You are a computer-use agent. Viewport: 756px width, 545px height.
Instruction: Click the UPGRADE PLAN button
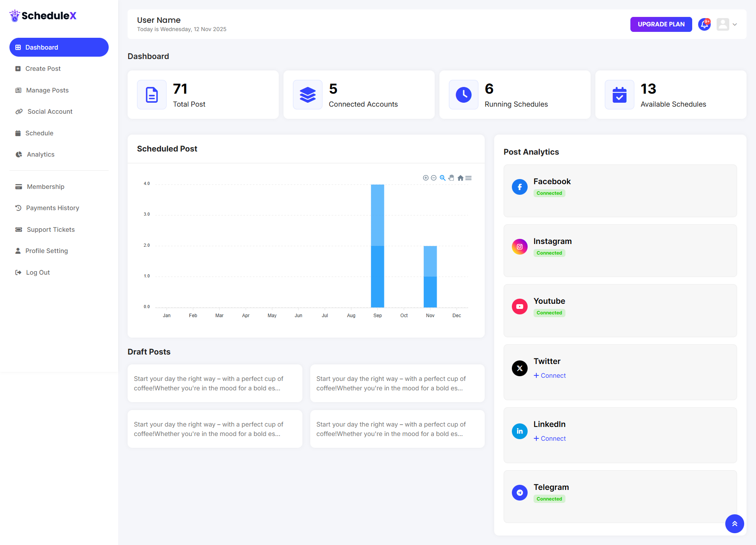click(661, 24)
